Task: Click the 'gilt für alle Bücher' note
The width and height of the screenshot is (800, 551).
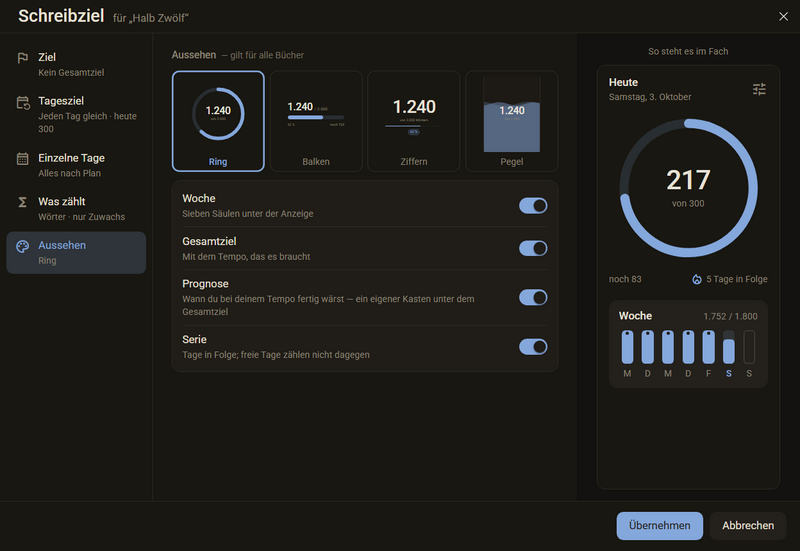Action: (267, 55)
